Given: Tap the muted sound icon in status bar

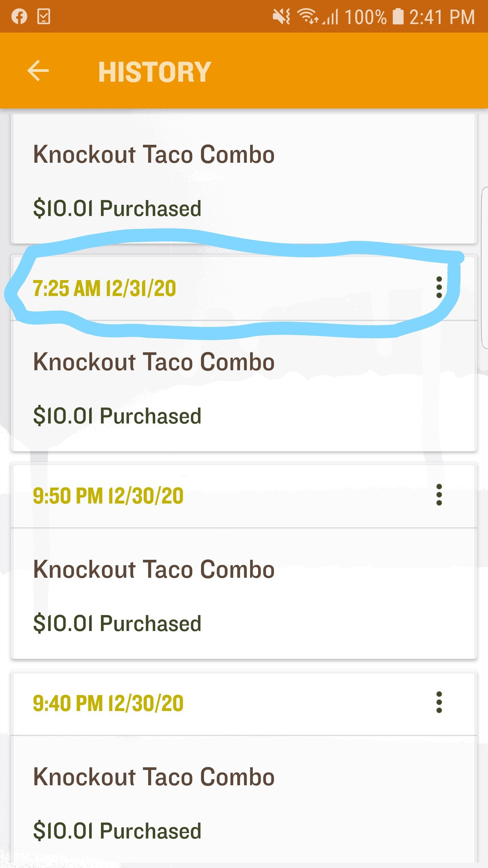Looking at the screenshot, I should click(x=281, y=17).
